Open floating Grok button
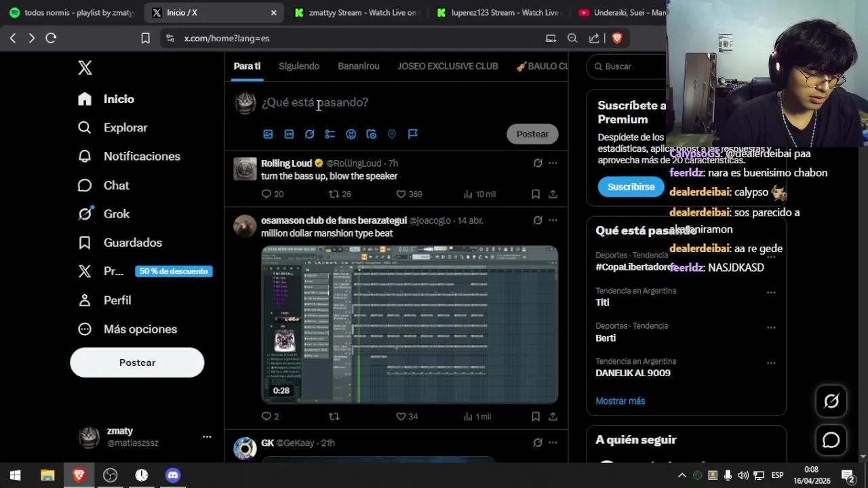Viewport: 868px width, 488px height. pyautogui.click(x=831, y=401)
